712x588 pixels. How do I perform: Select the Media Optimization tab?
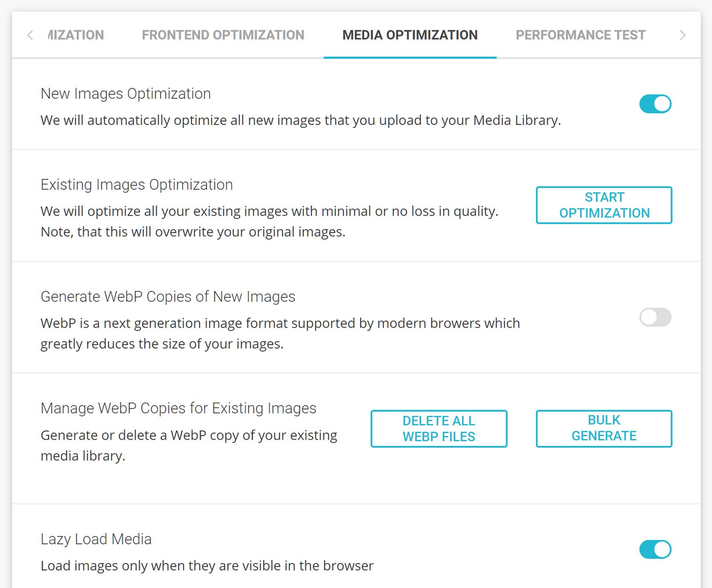click(x=410, y=35)
